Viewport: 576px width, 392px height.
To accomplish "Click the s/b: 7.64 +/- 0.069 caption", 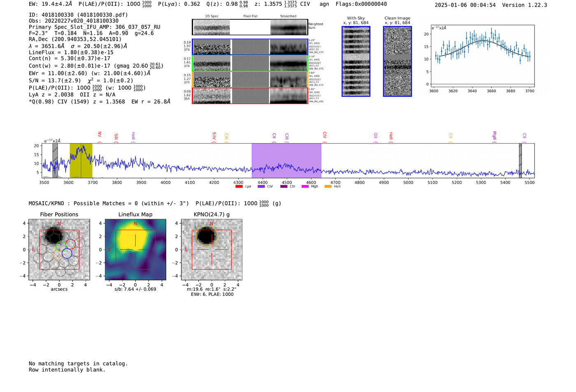I will point(135,289).
